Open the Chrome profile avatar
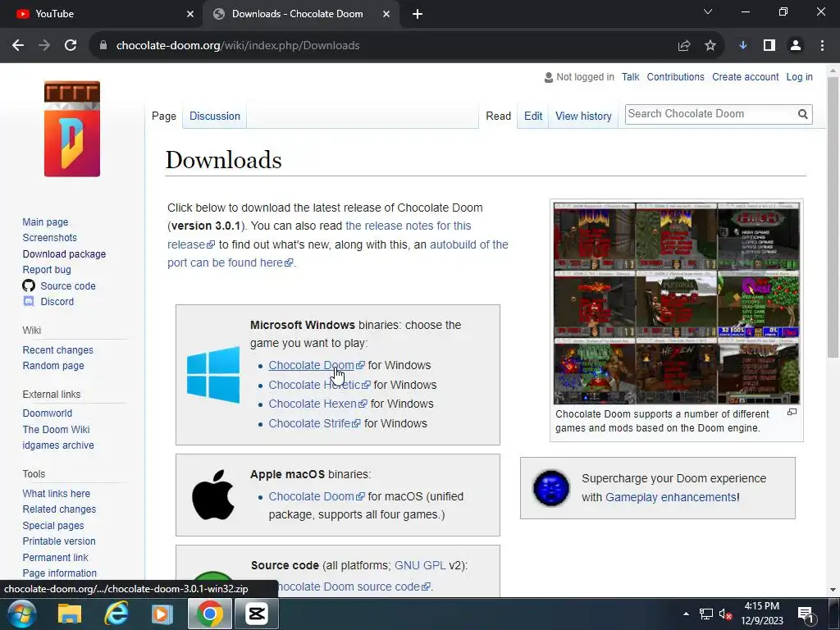This screenshot has width=840, height=630. pyautogui.click(x=796, y=46)
